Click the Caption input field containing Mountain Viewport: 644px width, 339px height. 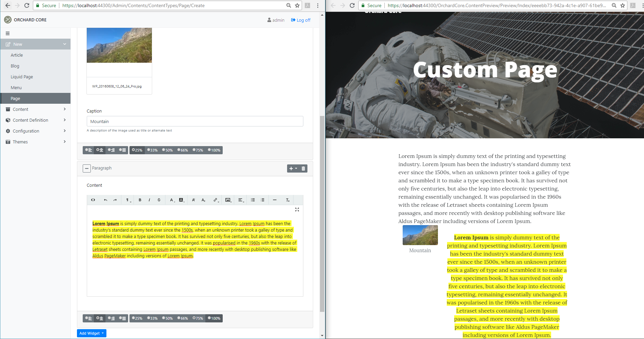(195, 121)
